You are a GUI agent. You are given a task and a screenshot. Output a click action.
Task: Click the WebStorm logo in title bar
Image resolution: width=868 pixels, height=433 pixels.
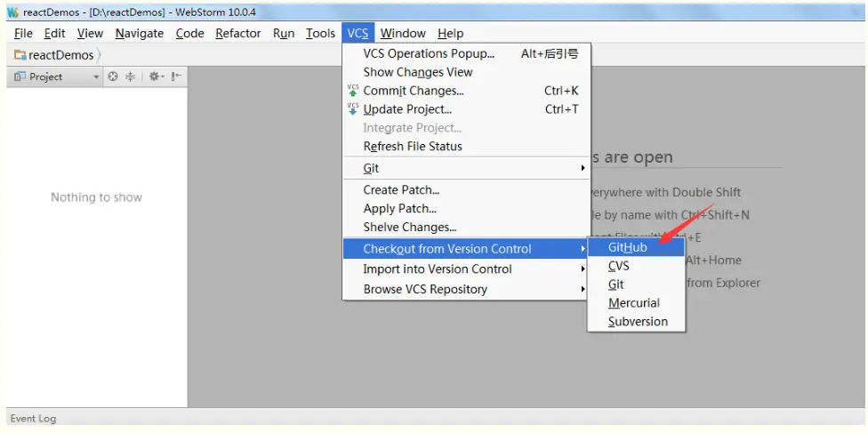point(13,12)
